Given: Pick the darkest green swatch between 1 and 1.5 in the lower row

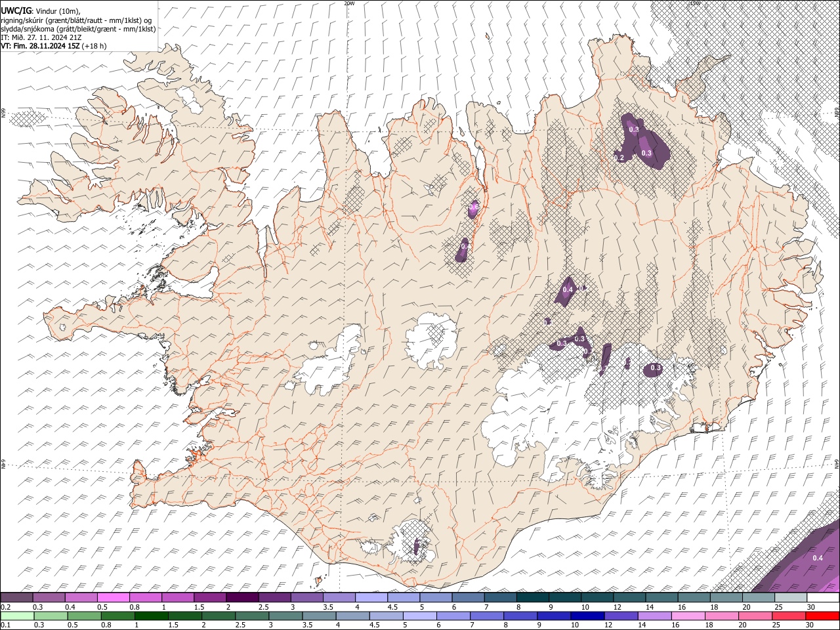Looking at the screenshot, I should click(x=152, y=616).
